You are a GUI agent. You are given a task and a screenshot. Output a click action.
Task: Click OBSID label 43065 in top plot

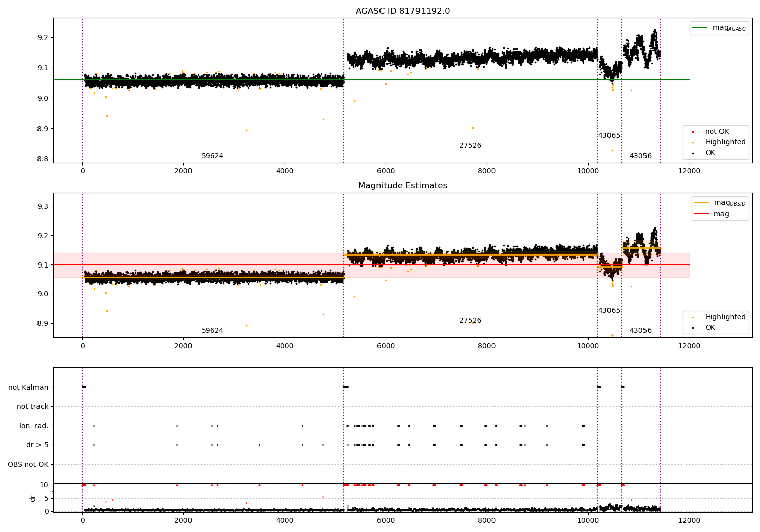pos(609,136)
